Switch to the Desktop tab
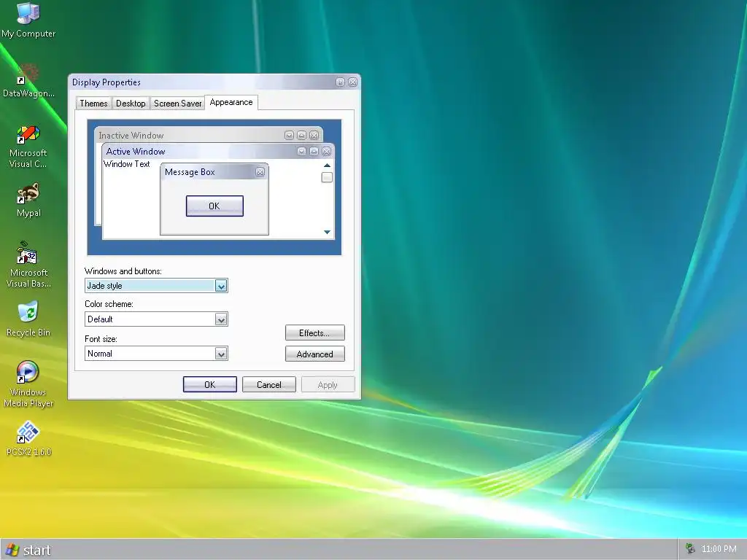The width and height of the screenshot is (747, 560). coord(131,104)
